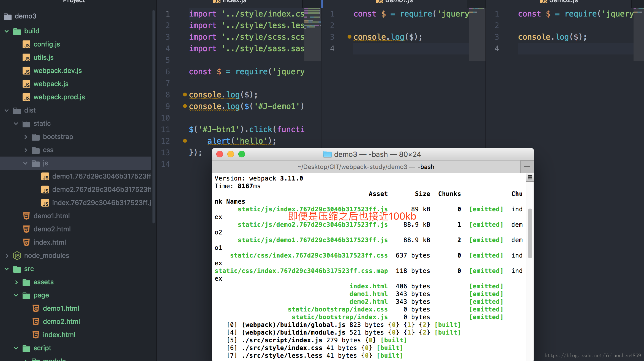Collapse the build folder

pos(7,31)
